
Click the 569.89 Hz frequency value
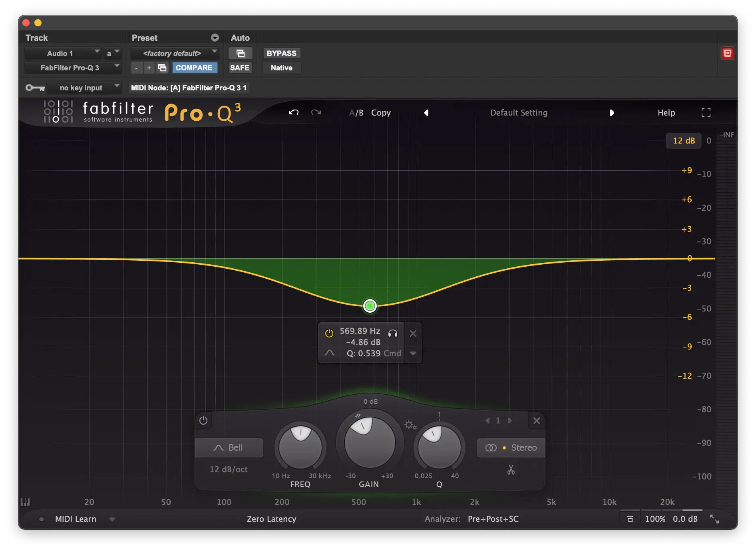point(360,331)
